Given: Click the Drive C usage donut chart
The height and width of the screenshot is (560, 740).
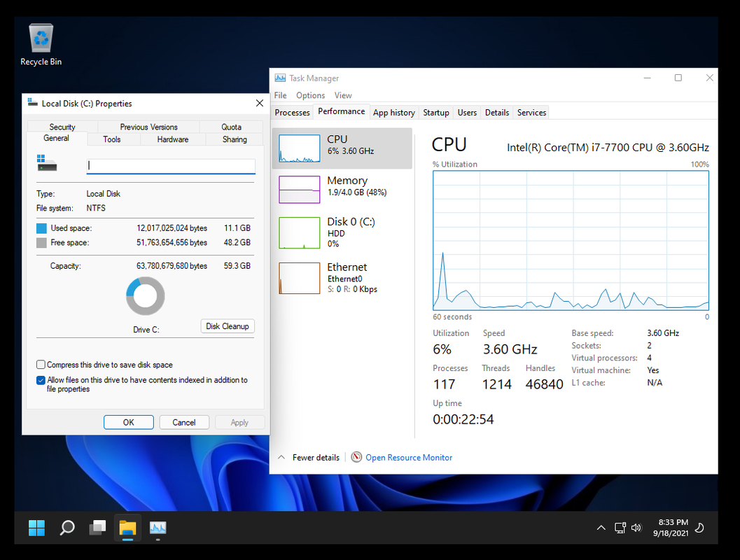Looking at the screenshot, I should (x=146, y=296).
